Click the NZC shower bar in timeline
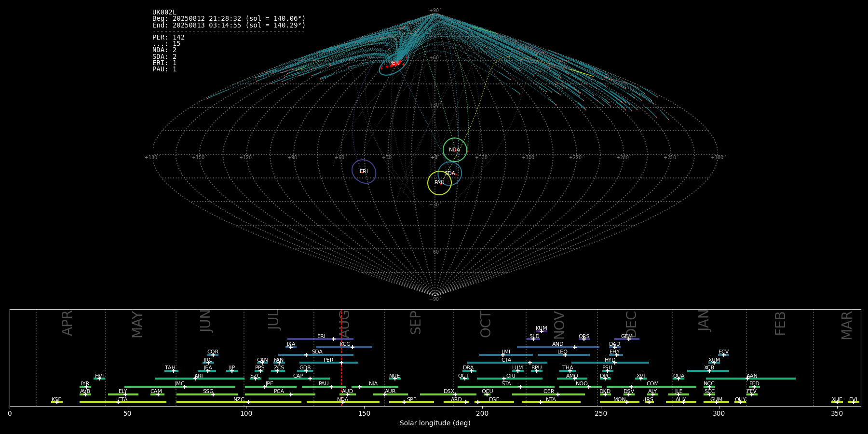 pos(239,402)
